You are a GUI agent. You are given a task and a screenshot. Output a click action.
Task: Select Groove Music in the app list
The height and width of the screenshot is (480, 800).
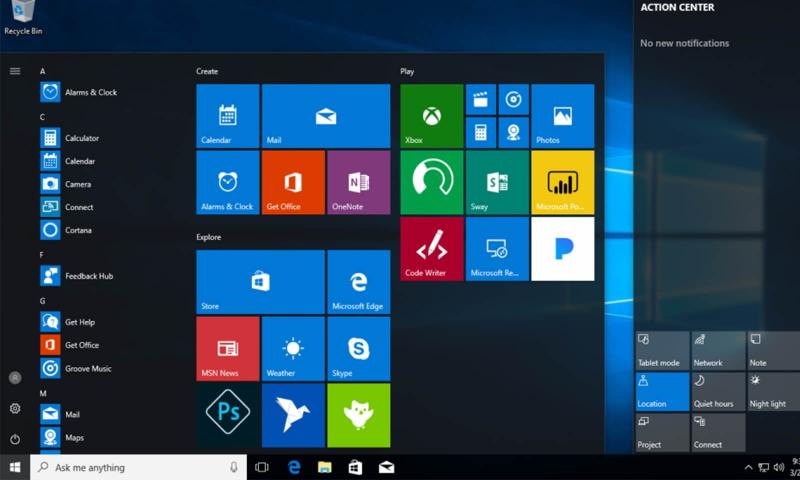tap(88, 368)
